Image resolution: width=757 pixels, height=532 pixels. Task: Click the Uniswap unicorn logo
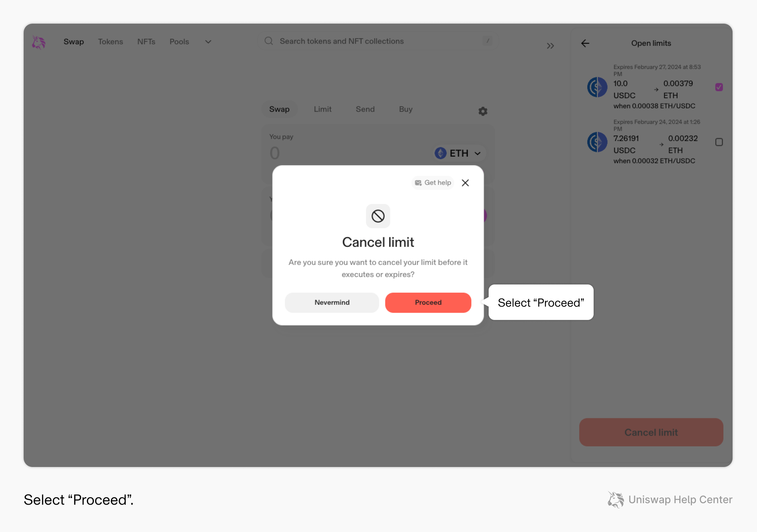pyautogui.click(x=38, y=42)
